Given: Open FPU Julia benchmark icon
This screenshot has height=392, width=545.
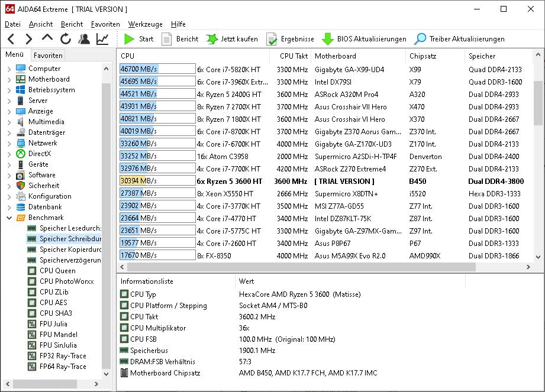Looking at the screenshot, I should (x=32, y=324).
